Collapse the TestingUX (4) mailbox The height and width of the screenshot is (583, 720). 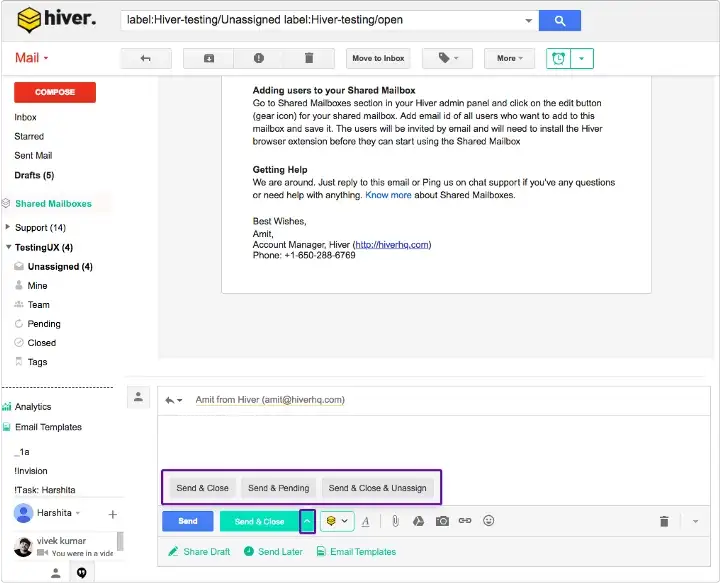tap(8, 247)
